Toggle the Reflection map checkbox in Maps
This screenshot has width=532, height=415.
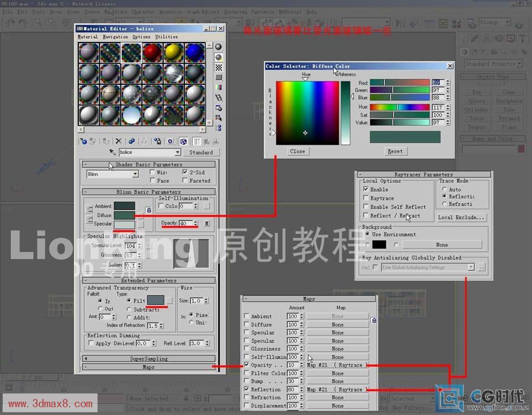[247, 389]
